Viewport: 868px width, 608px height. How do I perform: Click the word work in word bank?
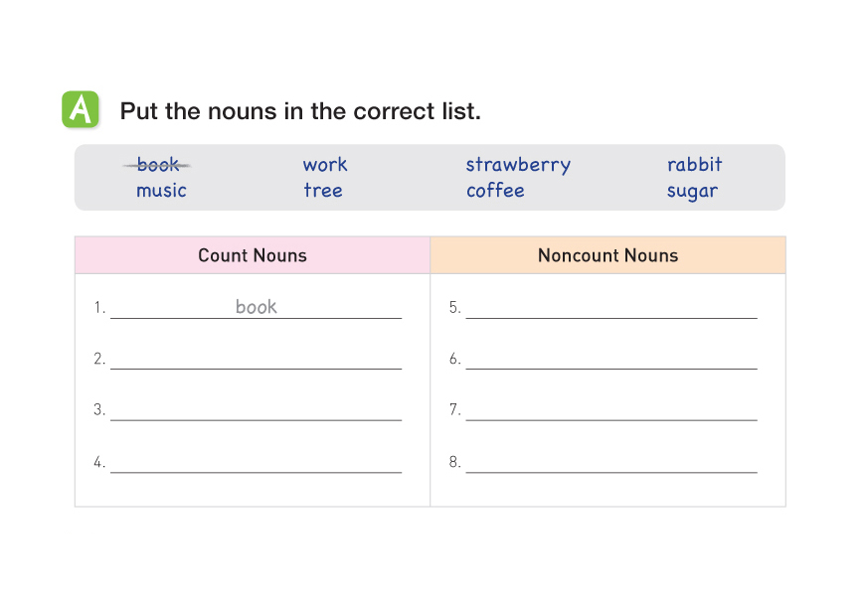pos(325,165)
